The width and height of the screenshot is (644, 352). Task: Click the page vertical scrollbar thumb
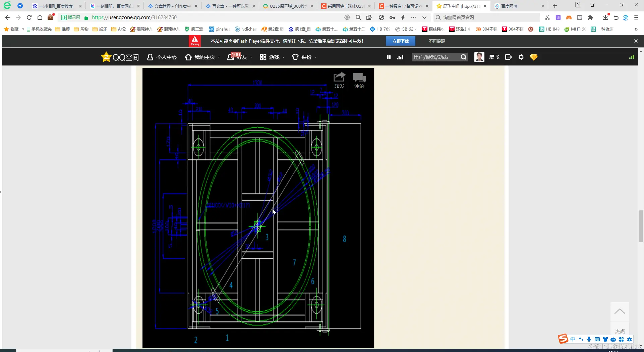(x=641, y=226)
